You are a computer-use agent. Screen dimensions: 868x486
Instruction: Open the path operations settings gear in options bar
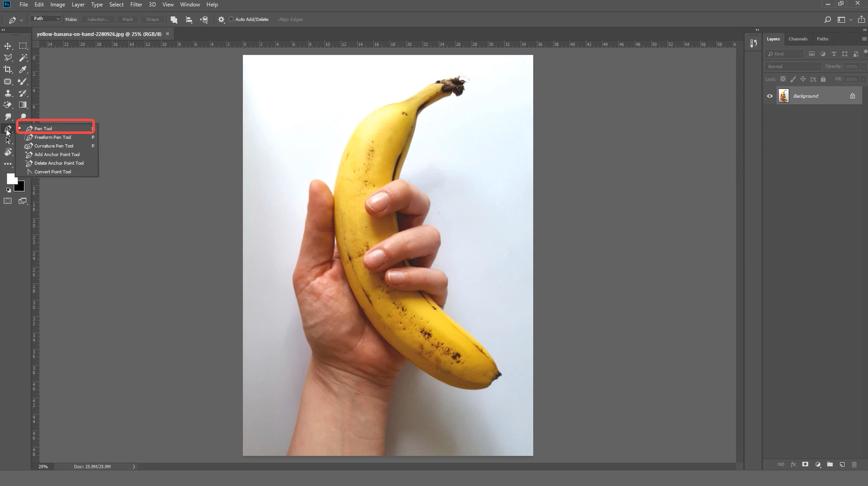coord(220,19)
